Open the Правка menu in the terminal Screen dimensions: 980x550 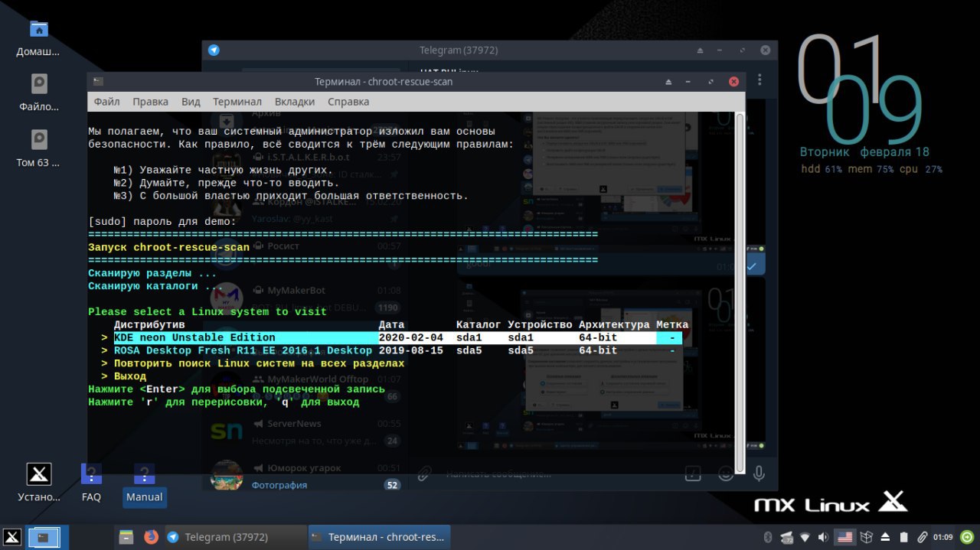[150, 102]
